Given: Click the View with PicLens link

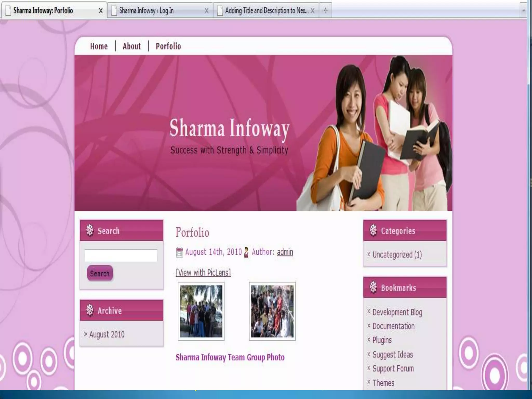Looking at the screenshot, I should click(203, 272).
